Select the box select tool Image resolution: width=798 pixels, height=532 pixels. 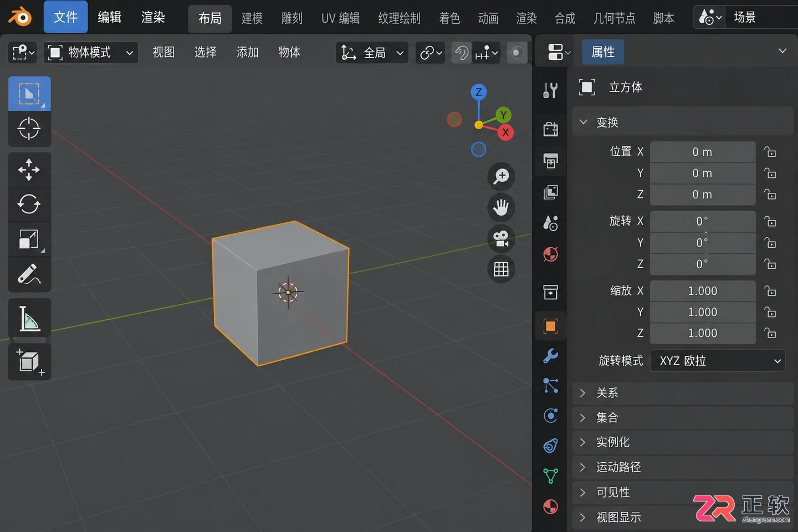click(29, 94)
